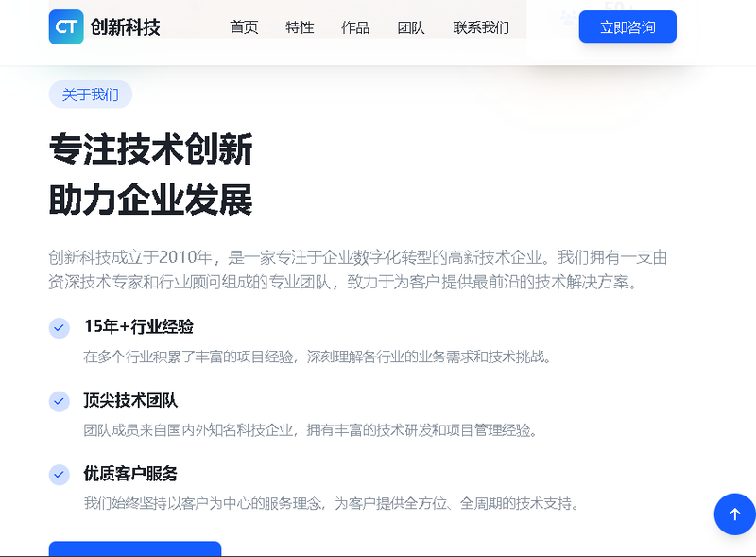Click the 助力企业发展 headline
Image resolution: width=756 pixels, height=557 pixels.
pyautogui.click(x=151, y=200)
